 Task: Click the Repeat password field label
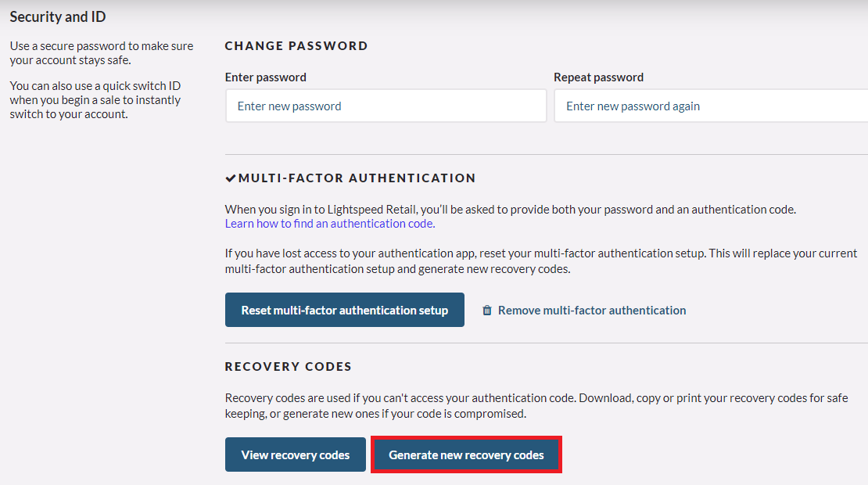point(598,77)
